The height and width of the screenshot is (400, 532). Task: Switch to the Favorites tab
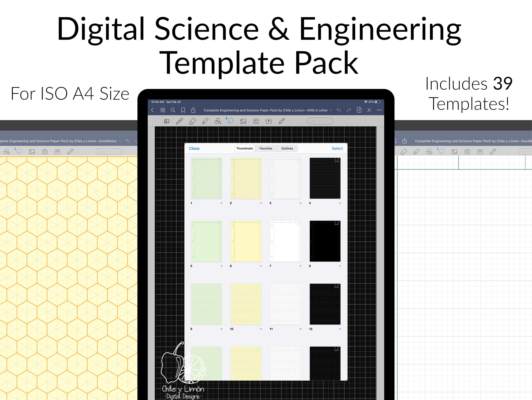(266, 148)
